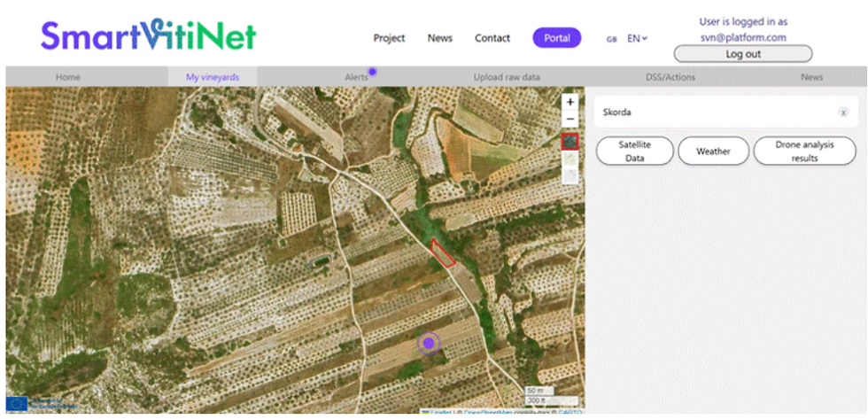Expand the EN language dropdown
The image size is (868, 419).
(637, 38)
